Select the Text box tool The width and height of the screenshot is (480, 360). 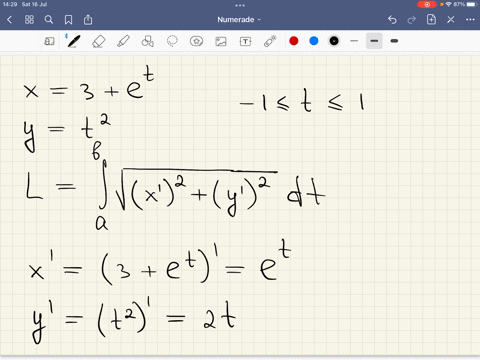(x=245, y=41)
